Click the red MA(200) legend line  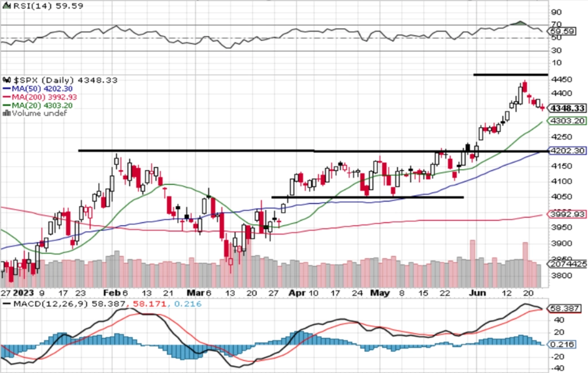[7, 97]
